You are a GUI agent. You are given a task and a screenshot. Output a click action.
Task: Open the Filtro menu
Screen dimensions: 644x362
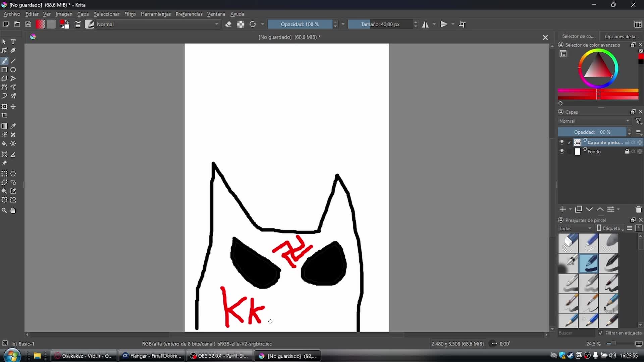(x=130, y=14)
